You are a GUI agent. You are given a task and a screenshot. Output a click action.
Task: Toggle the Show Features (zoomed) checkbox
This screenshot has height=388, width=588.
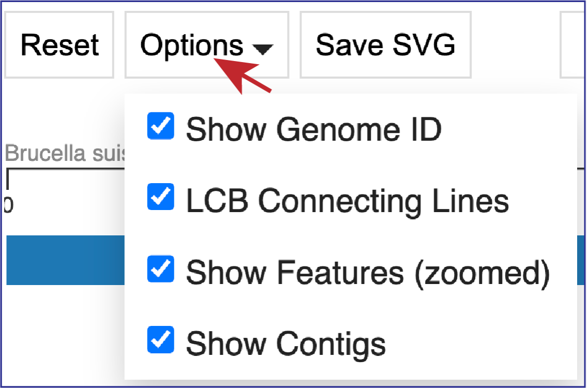coord(160,268)
